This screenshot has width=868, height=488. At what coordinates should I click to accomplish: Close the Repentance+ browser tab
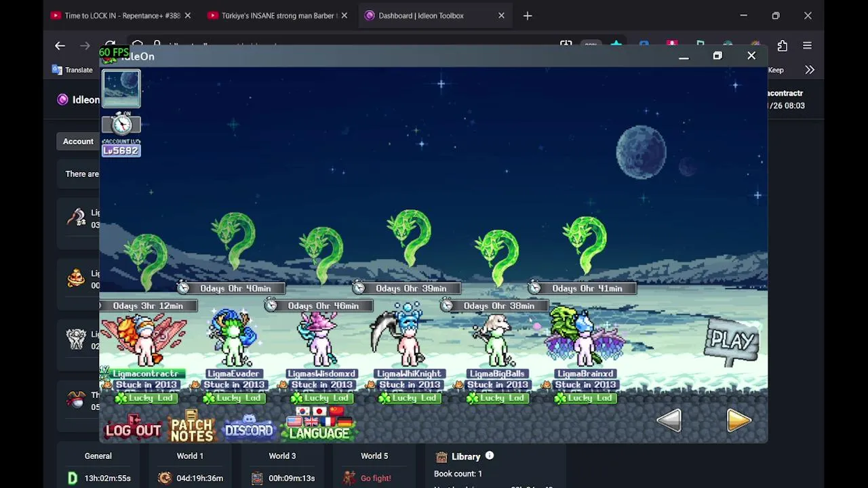click(x=188, y=16)
